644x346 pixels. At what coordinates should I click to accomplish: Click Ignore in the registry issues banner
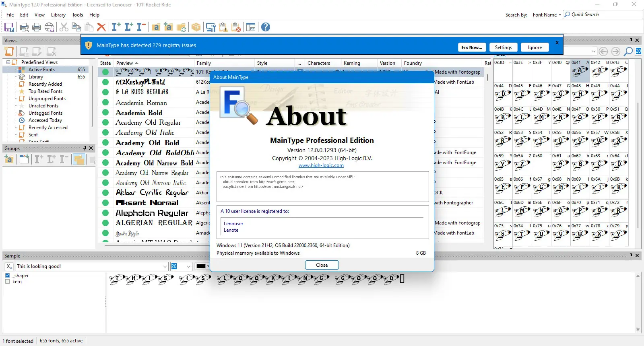tap(535, 47)
